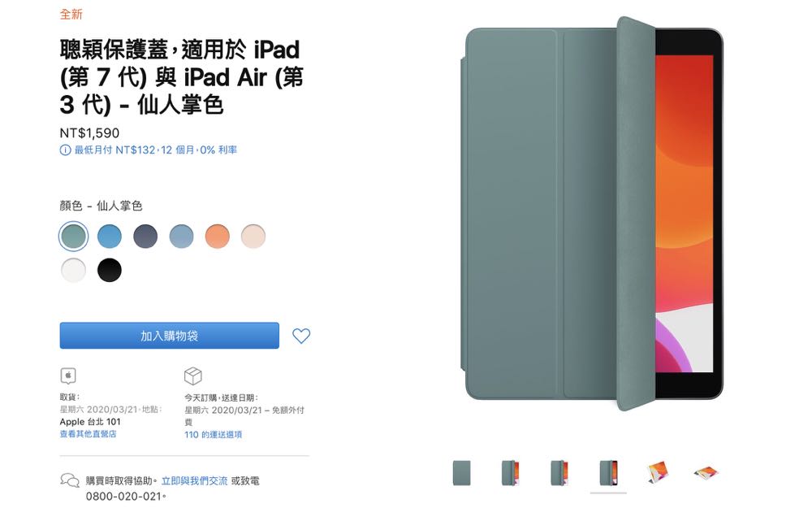Select the pink sand color swatch
This screenshot has height=508, width=812.
pos(253,237)
